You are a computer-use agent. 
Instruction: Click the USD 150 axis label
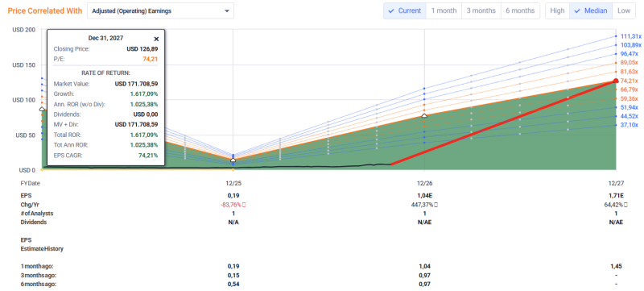pos(24,65)
